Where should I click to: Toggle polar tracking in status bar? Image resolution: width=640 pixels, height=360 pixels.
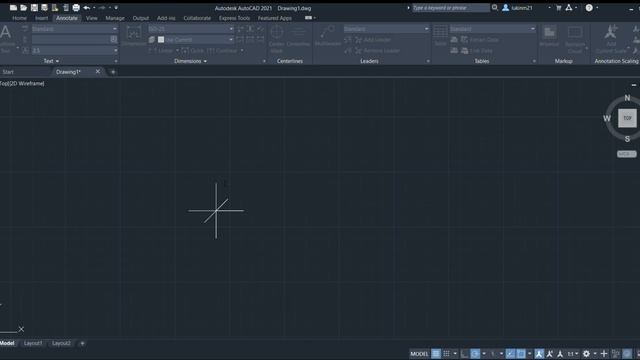point(475,354)
